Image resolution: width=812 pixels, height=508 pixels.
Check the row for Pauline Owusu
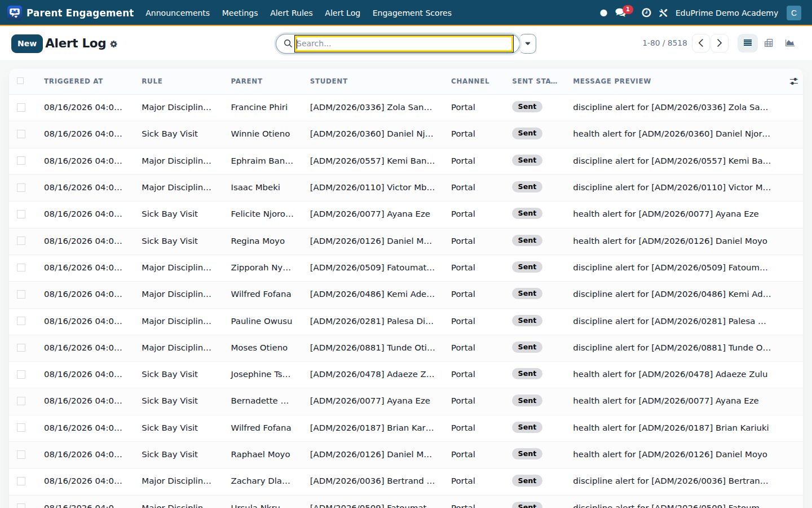tap(21, 321)
